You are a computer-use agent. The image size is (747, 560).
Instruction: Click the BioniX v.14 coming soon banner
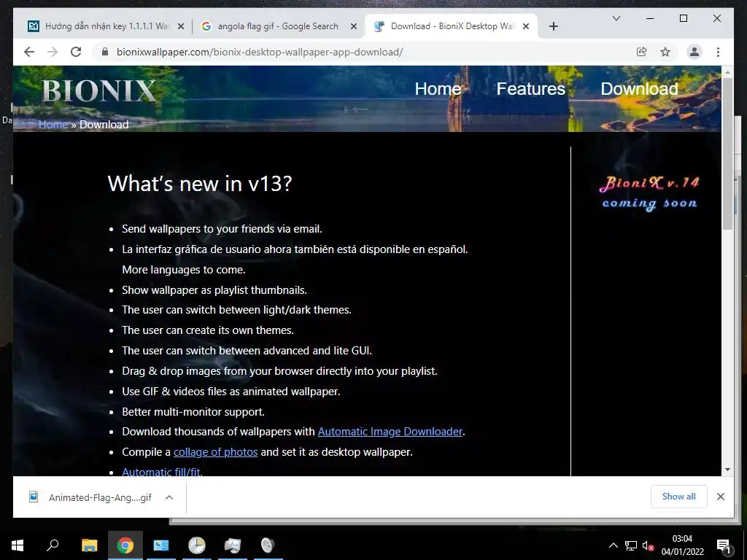[649, 192]
